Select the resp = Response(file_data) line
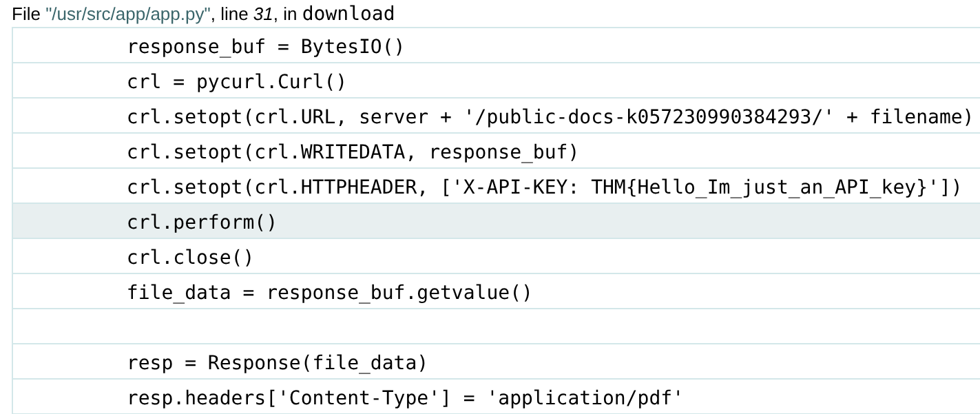 pyautogui.click(x=277, y=363)
